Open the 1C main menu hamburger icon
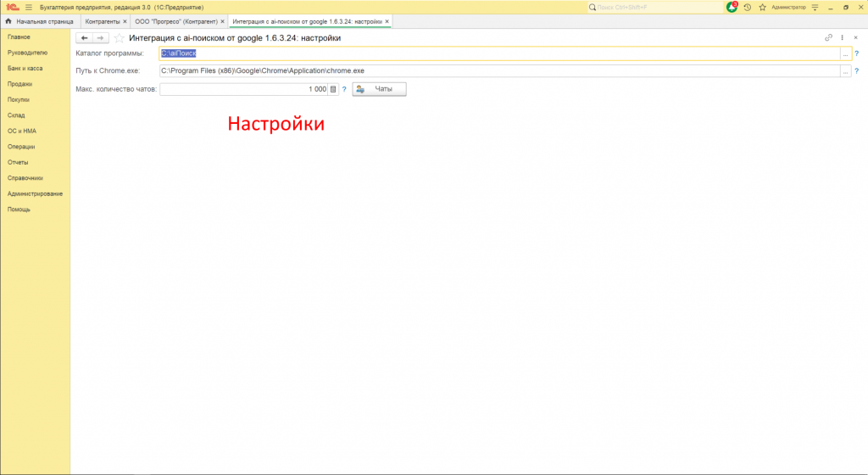Viewport: 868px width, 475px height. pos(29,7)
